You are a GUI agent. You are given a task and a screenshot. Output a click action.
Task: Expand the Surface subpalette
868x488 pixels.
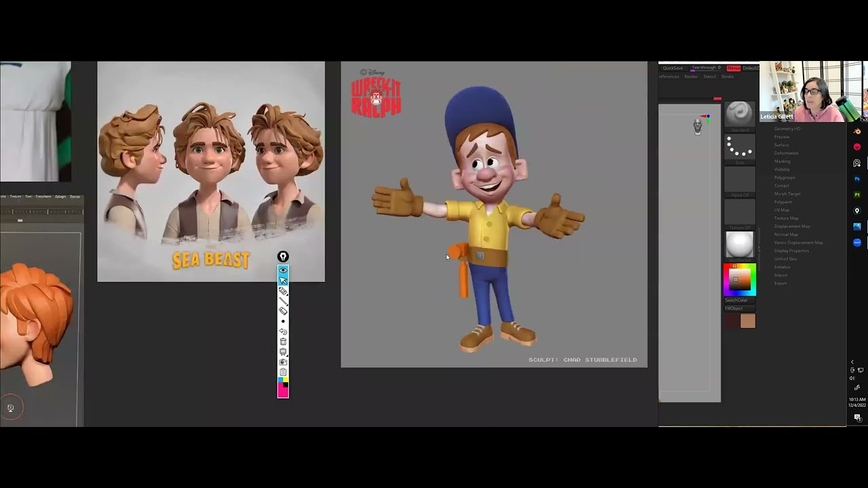[782, 145]
